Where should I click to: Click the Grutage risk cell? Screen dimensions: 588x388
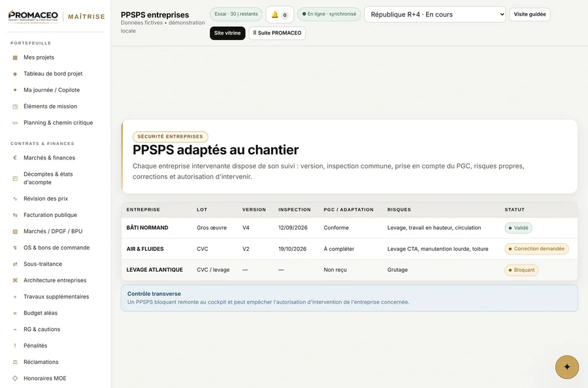[x=397, y=270]
